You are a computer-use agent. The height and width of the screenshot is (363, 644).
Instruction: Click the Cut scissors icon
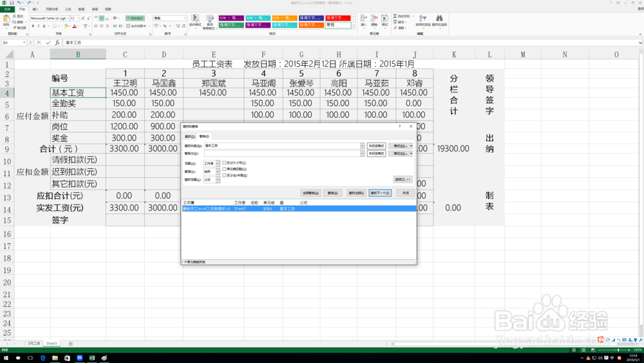click(x=14, y=16)
